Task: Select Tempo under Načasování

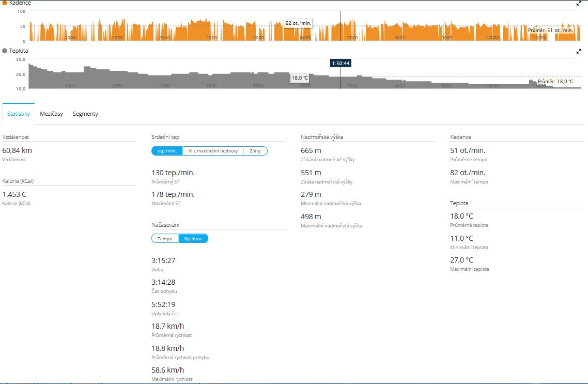Action: (x=165, y=239)
